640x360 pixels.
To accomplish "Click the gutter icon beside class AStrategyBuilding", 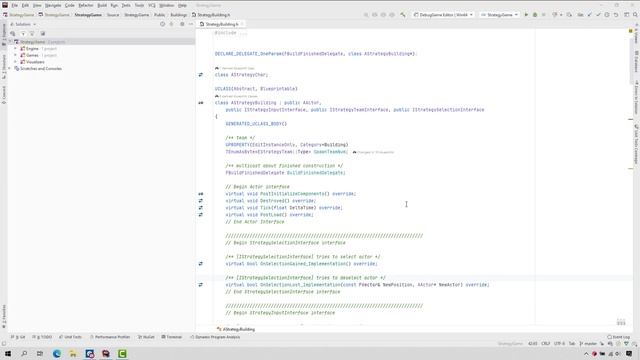I will [x=200, y=103].
